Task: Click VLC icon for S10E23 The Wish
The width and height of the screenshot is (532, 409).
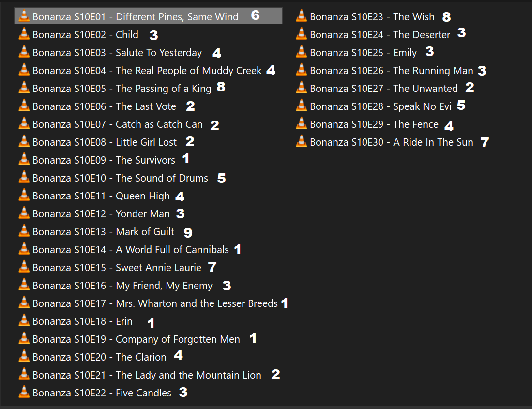Action: point(301,16)
